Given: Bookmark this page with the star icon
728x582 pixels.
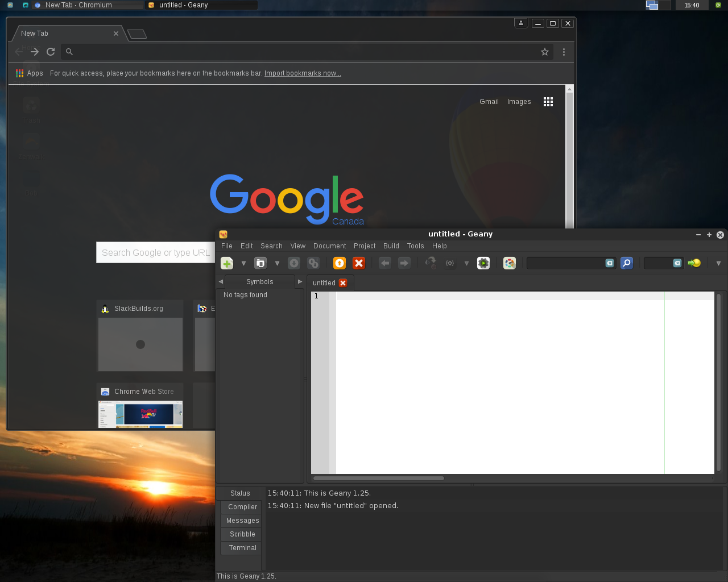Looking at the screenshot, I should tap(545, 52).
